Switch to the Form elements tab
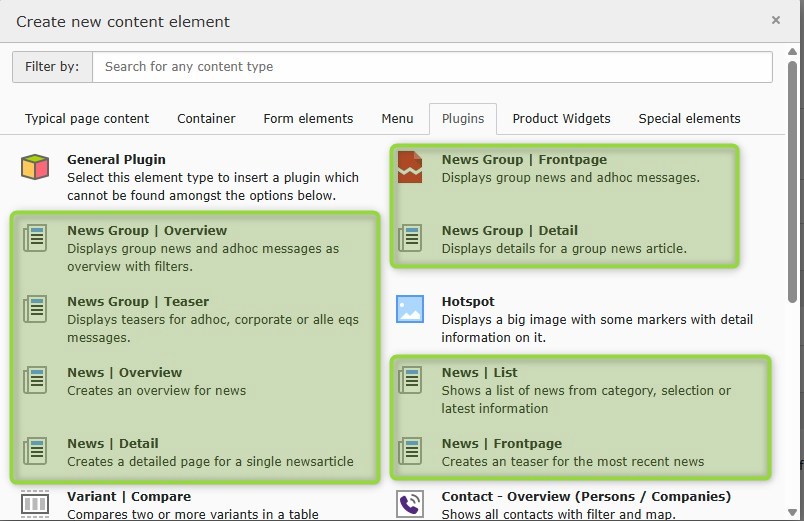The height and width of the screenshot is (521, 804). [x=308, y=118]
